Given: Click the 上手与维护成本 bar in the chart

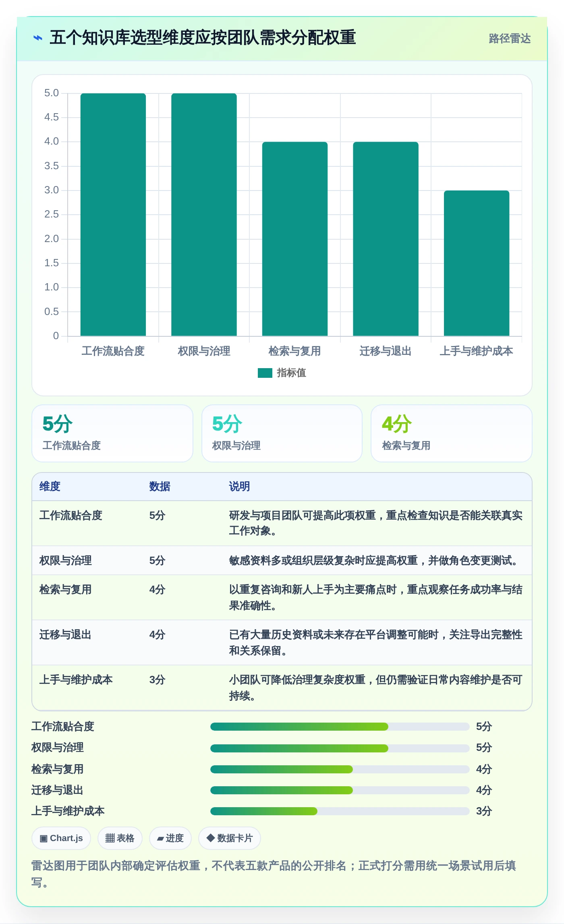Looking at the screenshot, I should 477,263.
